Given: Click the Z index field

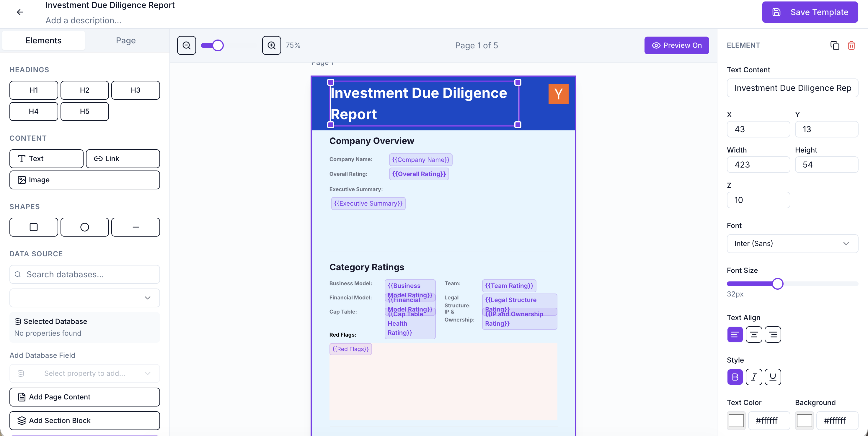Looking at the screenshot, I should (x=758, y=200).
